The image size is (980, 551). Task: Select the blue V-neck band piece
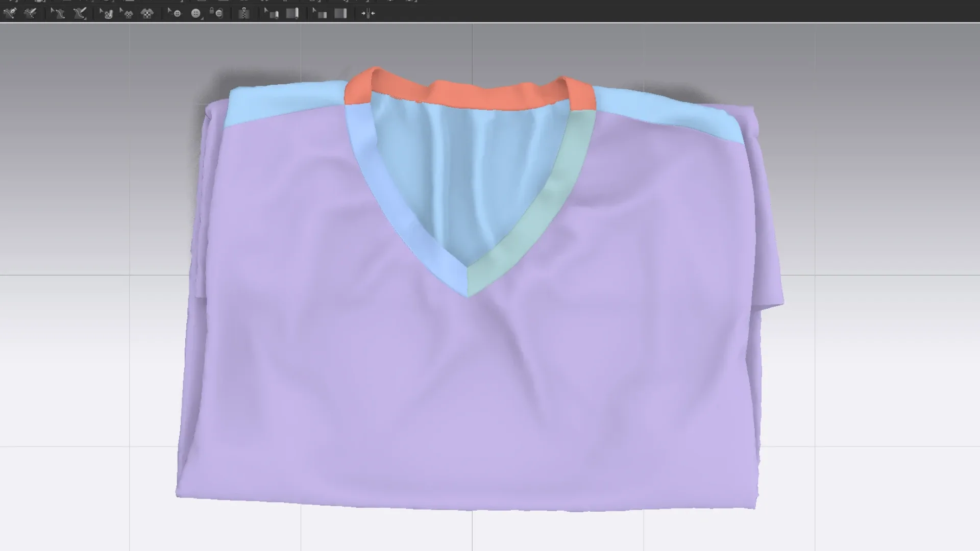pyautogui.click(x=393, y=204)
